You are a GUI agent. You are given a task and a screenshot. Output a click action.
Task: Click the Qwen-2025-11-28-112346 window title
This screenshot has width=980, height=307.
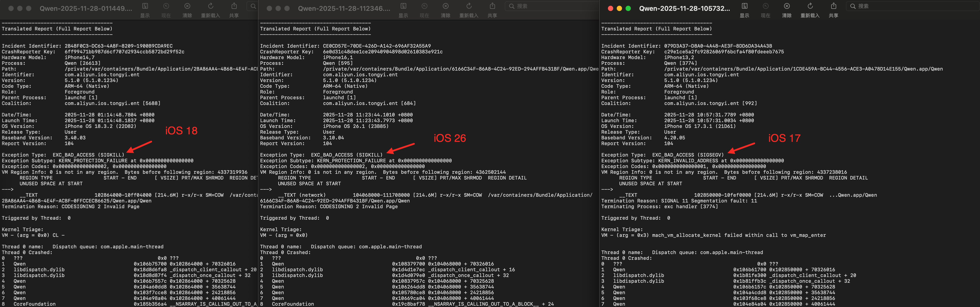(344, 8)
